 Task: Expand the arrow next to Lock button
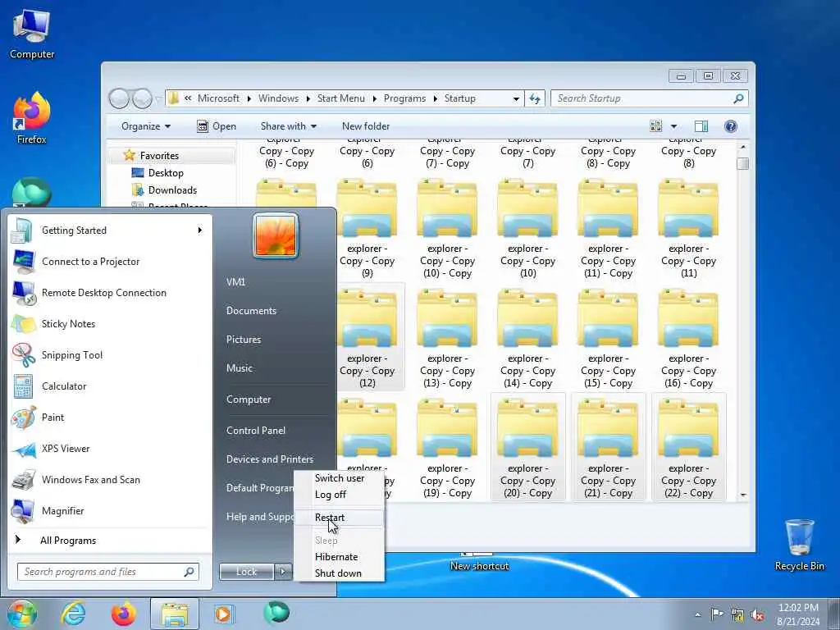click(283, 572)
